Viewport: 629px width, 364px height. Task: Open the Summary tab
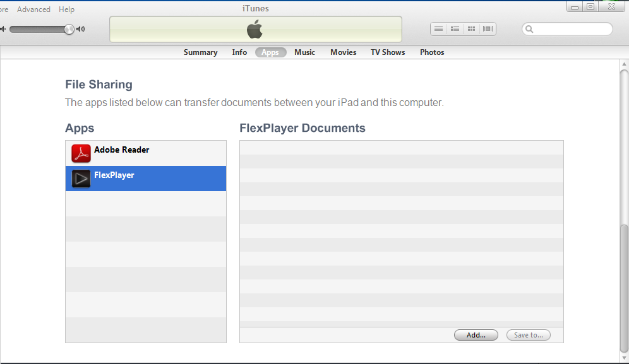(201, 52)
